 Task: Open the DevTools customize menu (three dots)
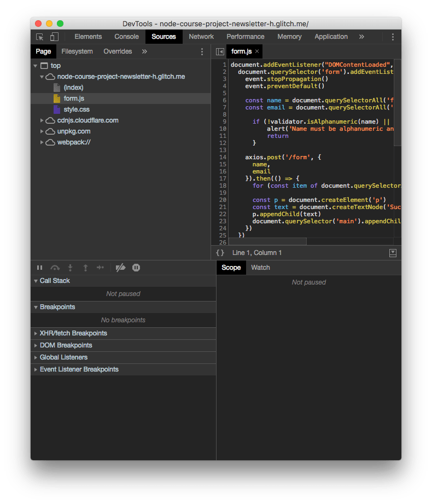tap(392, 36)
